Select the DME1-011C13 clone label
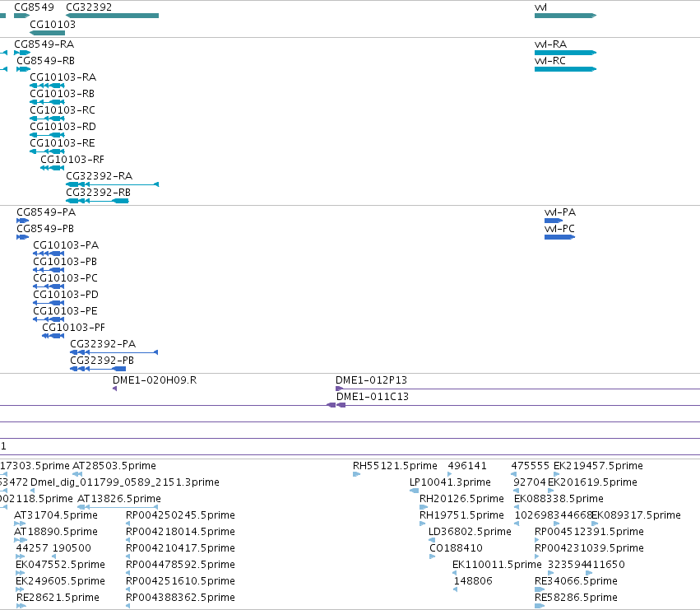Image resolution: width=700 pixels, height=610 pixels. [x=373, y=397]
